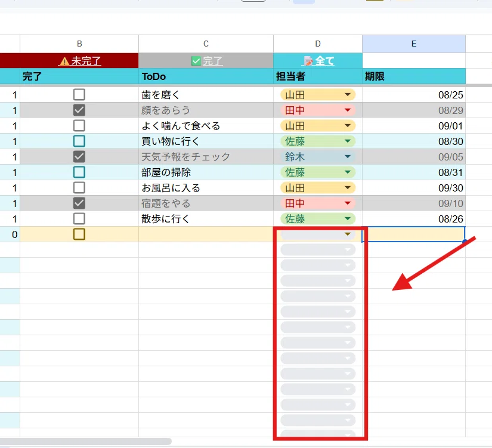Screen dimensions: 492x448
Task: Select column B header
Action: (79, 44)
